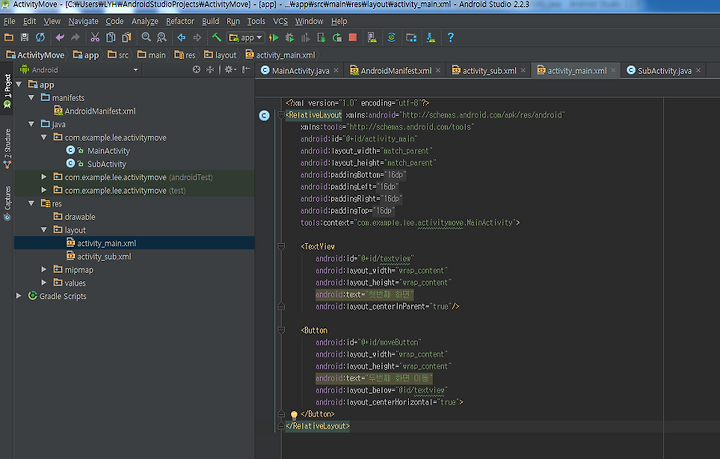Switch to the MainActivity.java tab
Viewport: 720px width, 459px height.
click(x=300, y=71)
